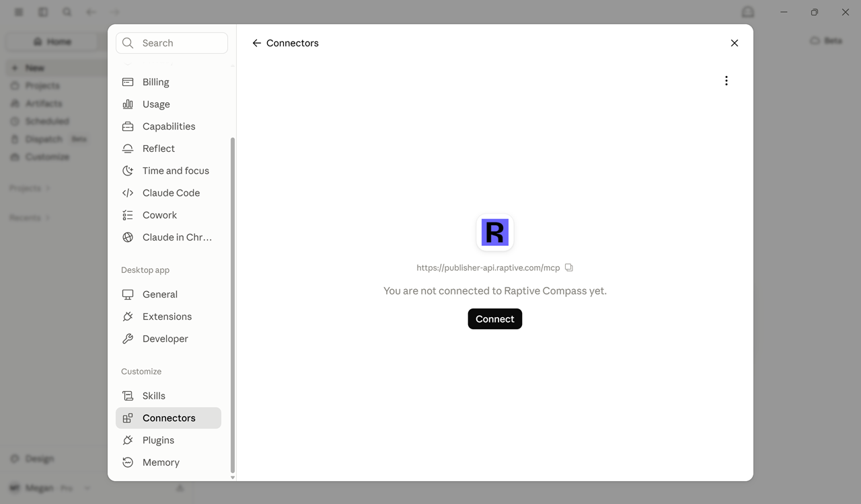Image resolution: width=861 pixels, height=504 pixels.
Task: Click the settings Search field
Action: coord(172,43)
